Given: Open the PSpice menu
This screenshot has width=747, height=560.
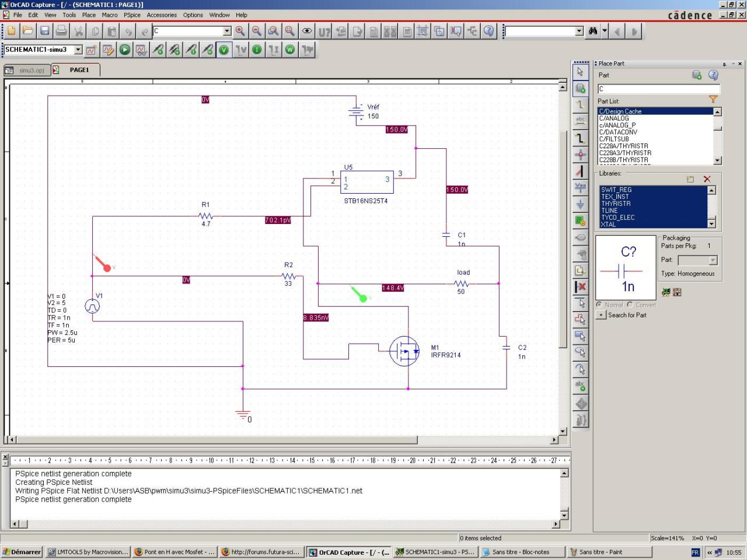Looking at the screenshot, I should [x=132, y=15].
